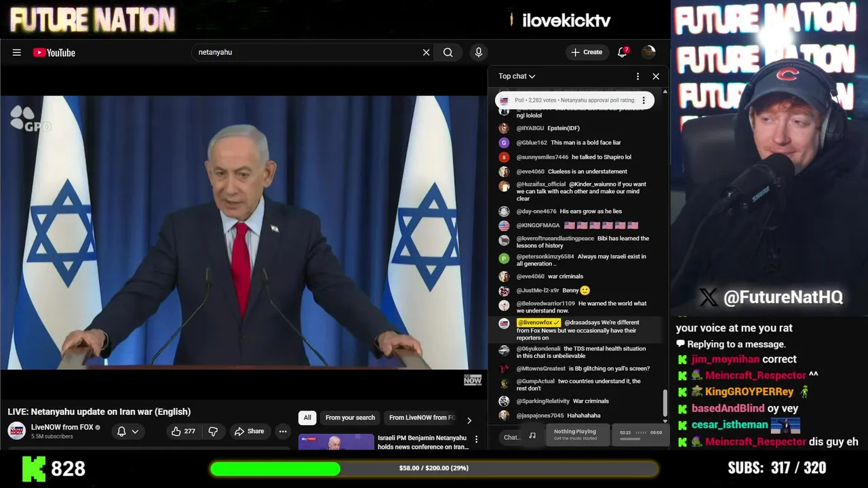
Task: Click basedAndBlind in the Kick chat
Action: click(728, 409)
